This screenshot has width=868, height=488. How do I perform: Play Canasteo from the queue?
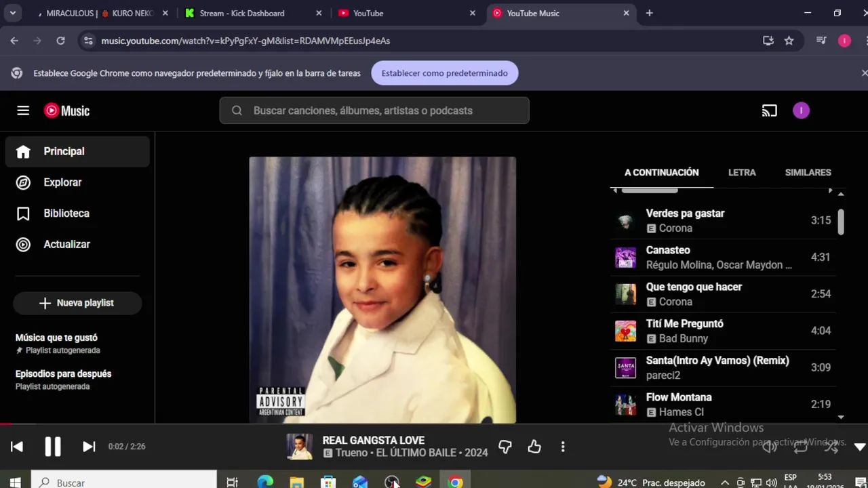(x=723, y=257)
